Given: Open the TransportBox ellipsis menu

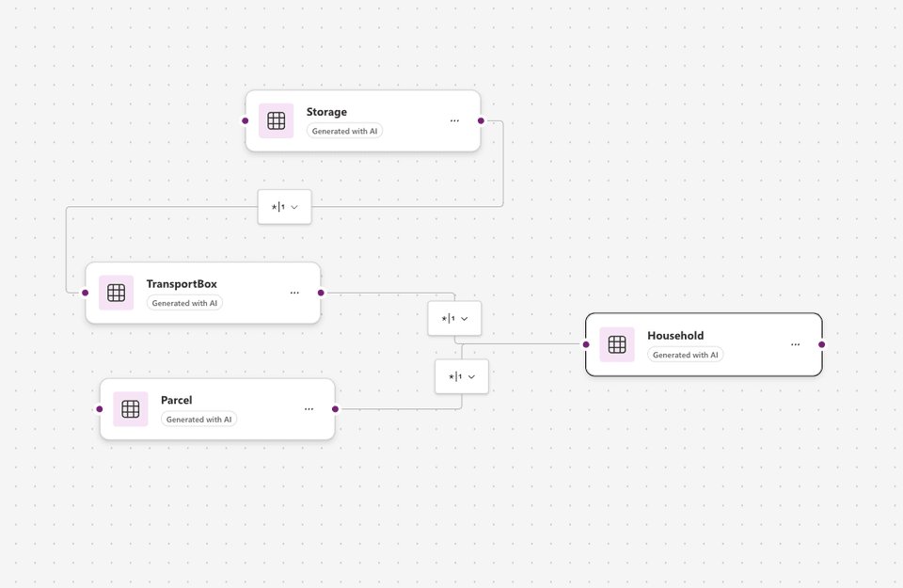Looking at the screenshot, I should pyautogui.click(x=294, y=293).
